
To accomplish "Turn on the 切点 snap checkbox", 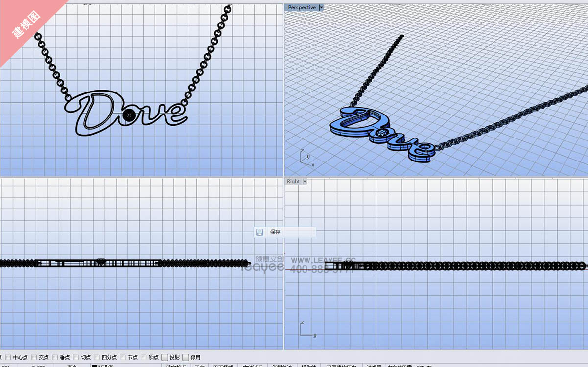I will (x=76, y=357).
